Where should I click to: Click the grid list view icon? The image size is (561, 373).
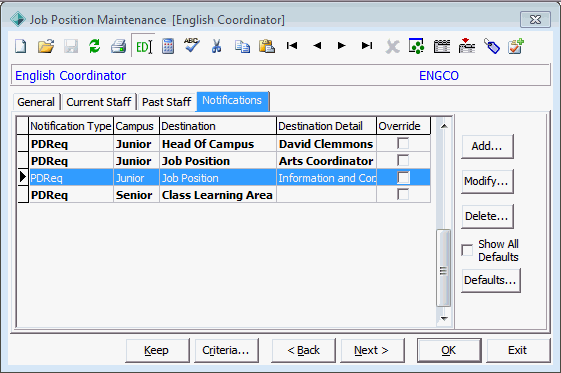[x=442, y=46]
